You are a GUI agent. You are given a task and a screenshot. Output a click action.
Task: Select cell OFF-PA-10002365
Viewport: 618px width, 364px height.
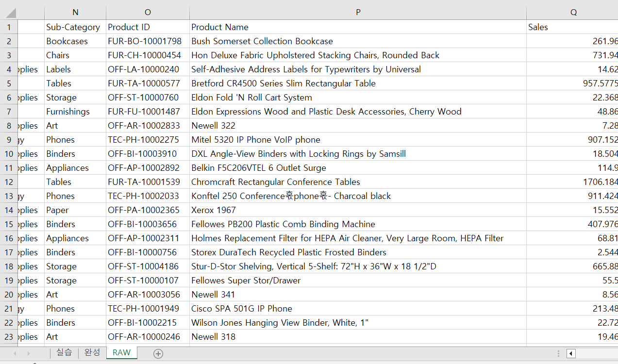click(x=148, y=210)
